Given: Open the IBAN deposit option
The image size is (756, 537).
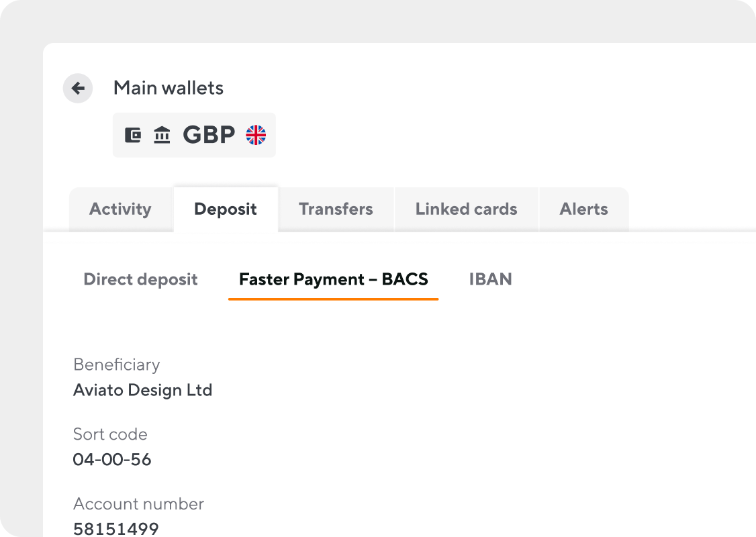Looking at the screenshot, I should pyautogui.click(x=491, y=279).
